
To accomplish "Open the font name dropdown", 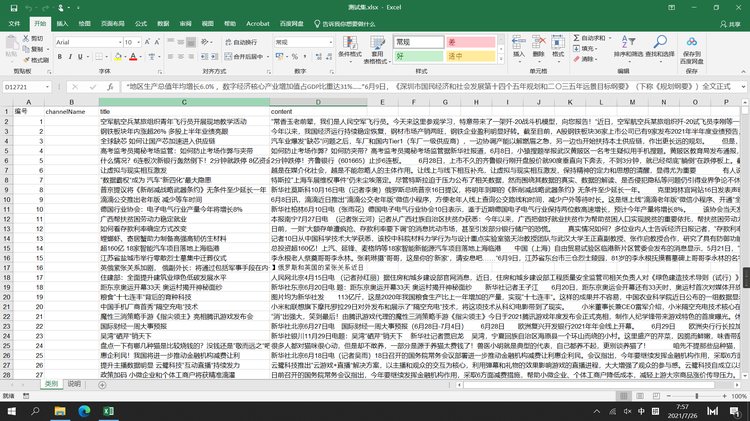I will [x=120, y=42].
